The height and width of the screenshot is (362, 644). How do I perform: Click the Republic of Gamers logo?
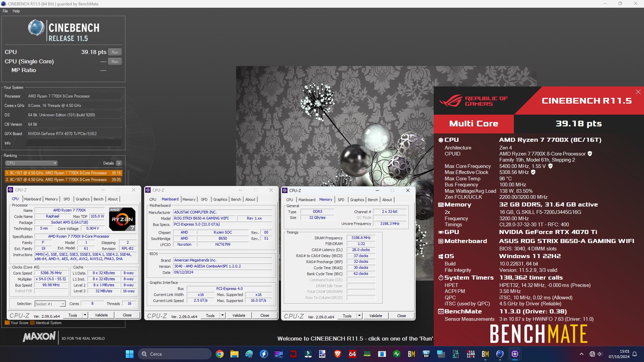click(473, 101)
